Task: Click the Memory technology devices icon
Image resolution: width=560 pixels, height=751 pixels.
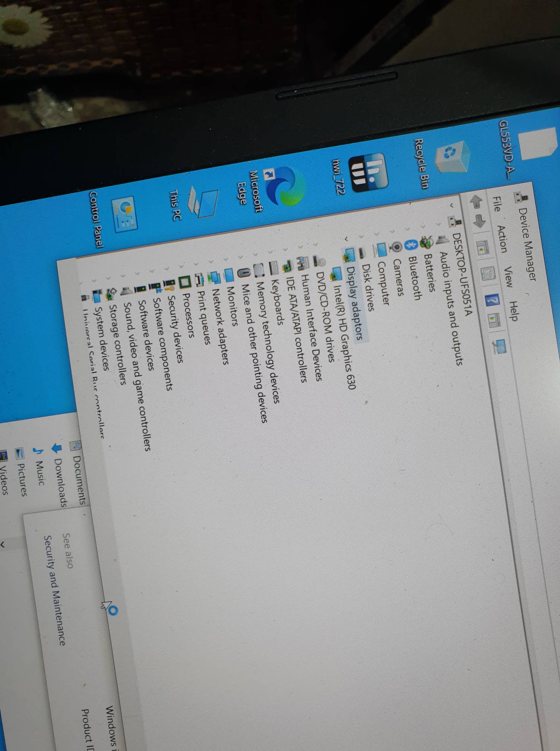Action: tap(259, 271)
